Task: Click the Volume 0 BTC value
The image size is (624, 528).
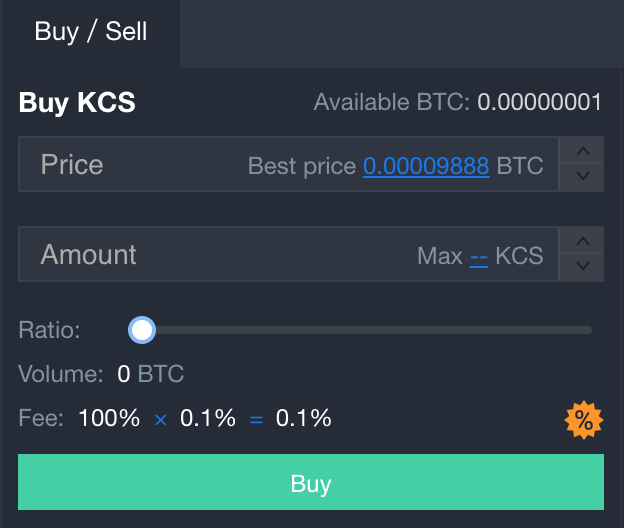Action: point(150,374)
